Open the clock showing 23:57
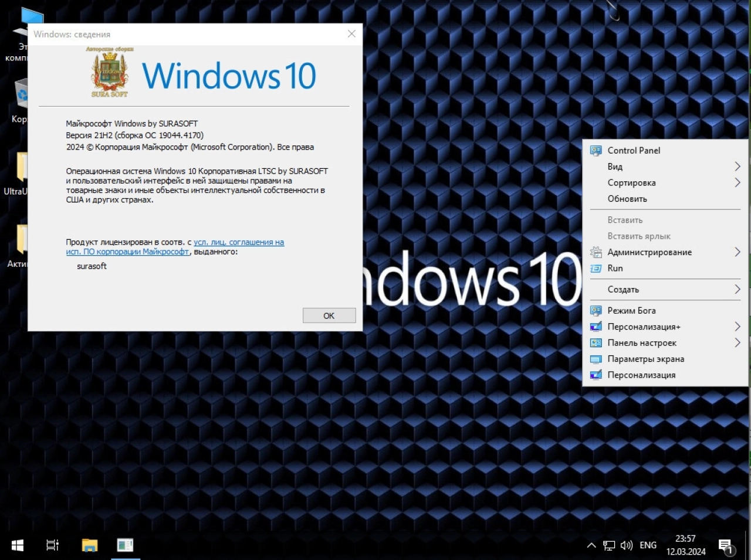 [685, 545]
